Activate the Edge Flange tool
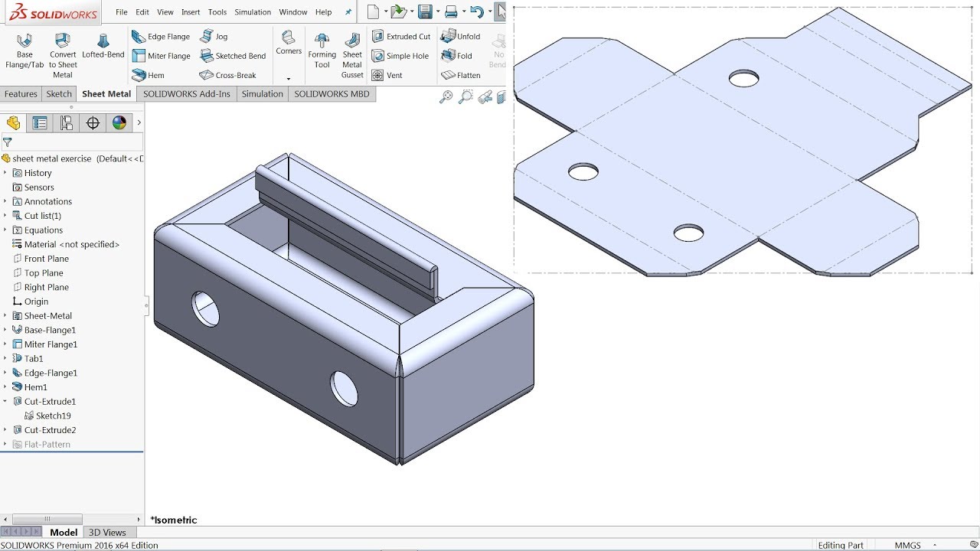Screen dimensions: 980x551 click(x=160, y=37)
